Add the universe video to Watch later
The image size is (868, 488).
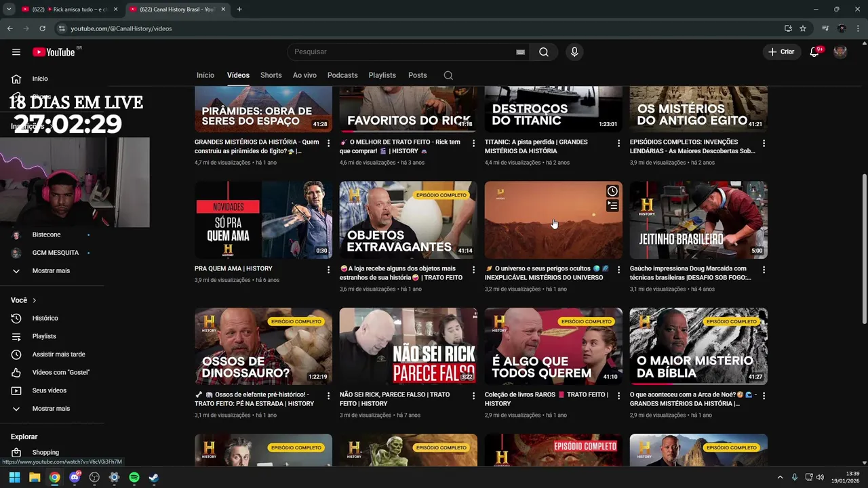[x=612, y=191]
